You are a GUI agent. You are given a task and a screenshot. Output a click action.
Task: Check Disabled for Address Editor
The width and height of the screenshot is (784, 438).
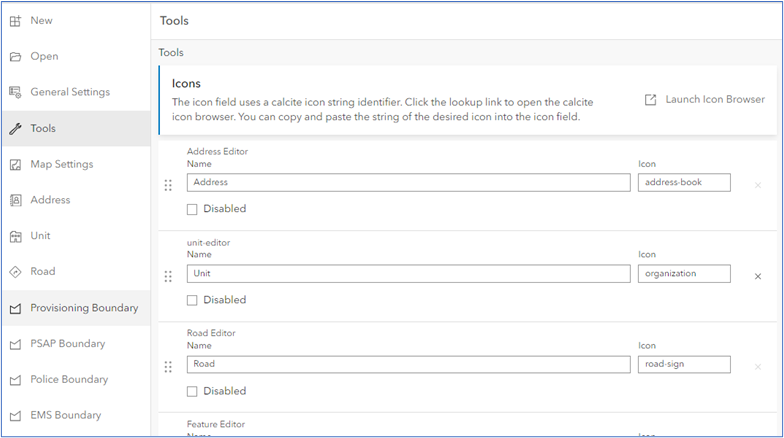point(192,209)
